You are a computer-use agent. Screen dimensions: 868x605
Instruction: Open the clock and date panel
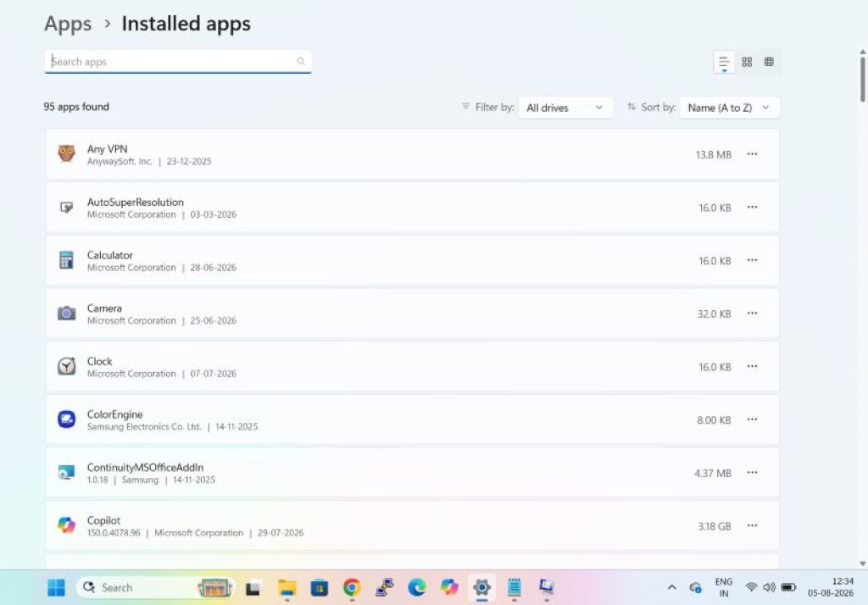coord(831,587)
